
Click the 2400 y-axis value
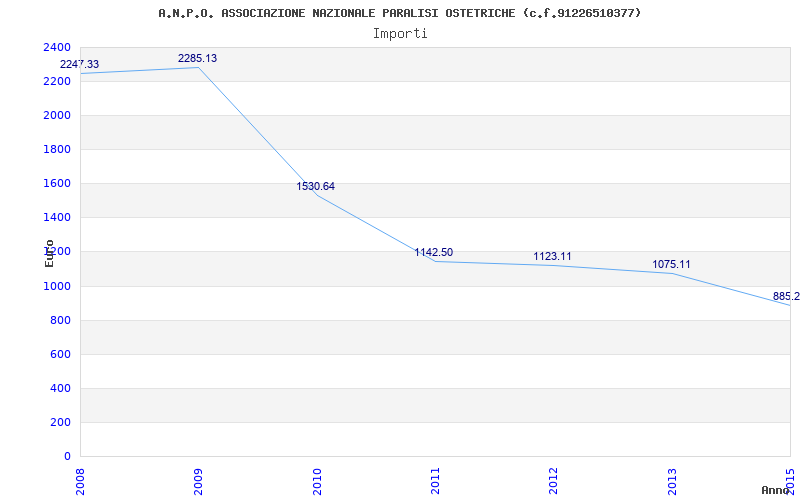(x=57, y=47)
